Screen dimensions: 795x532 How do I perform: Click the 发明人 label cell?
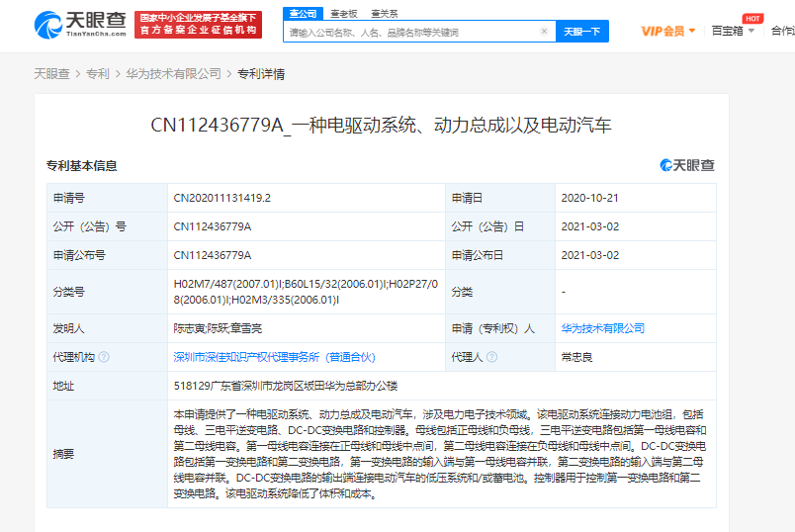pos(107,328)
